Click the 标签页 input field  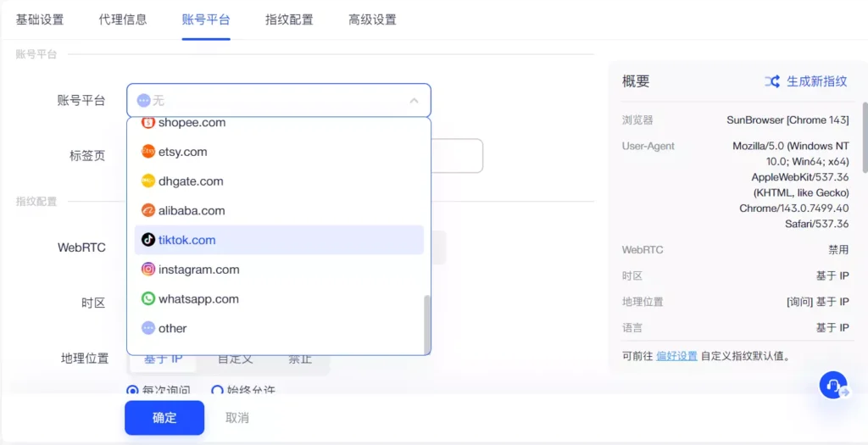458,156
